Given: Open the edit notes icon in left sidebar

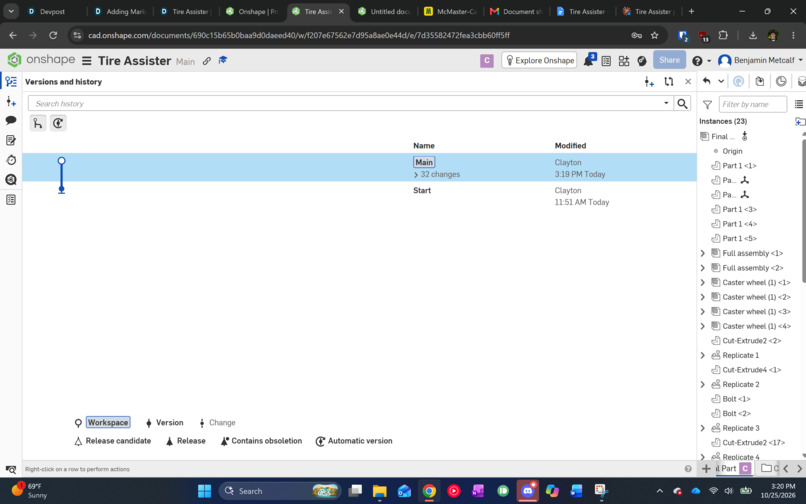Looking at the screenshot, I should [x=11, y=140].
